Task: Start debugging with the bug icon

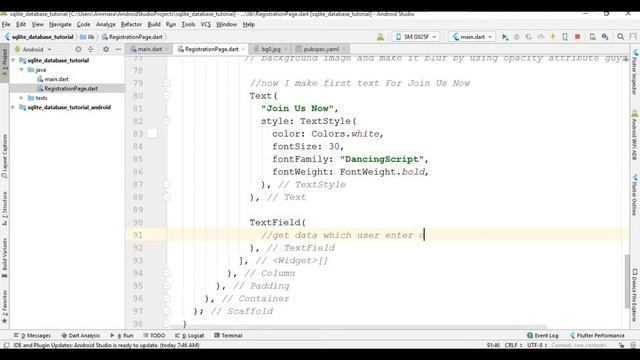Action: (517, 37)
